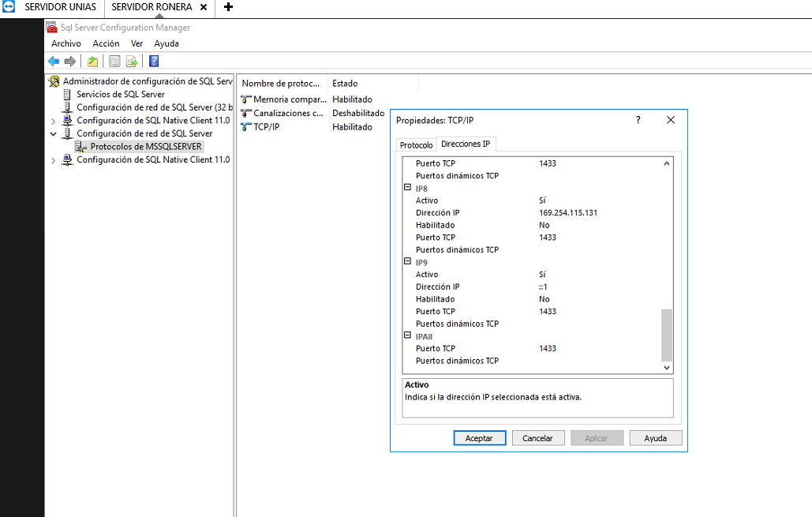Switch to SERVIDOR UNIAS session tab
This screenshot has height=517, width=812.
pyautogui.click(x=60, y=7)
